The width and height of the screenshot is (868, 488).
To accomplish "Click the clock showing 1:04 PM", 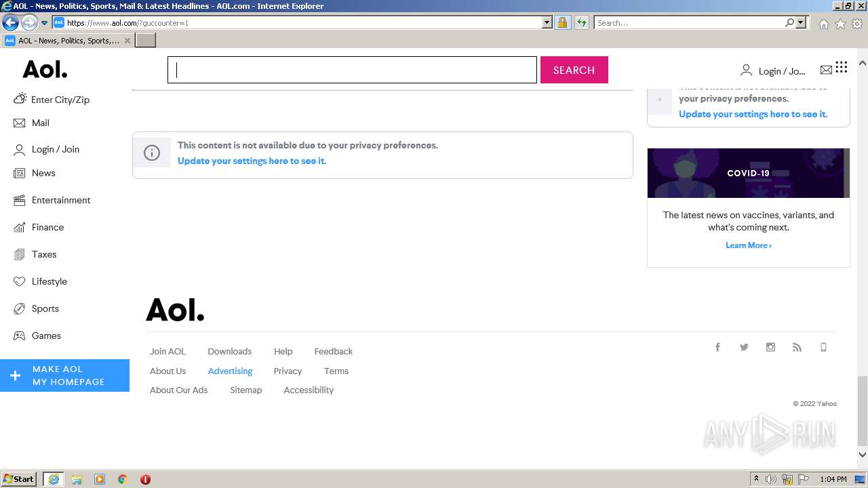I will [833, 479].
